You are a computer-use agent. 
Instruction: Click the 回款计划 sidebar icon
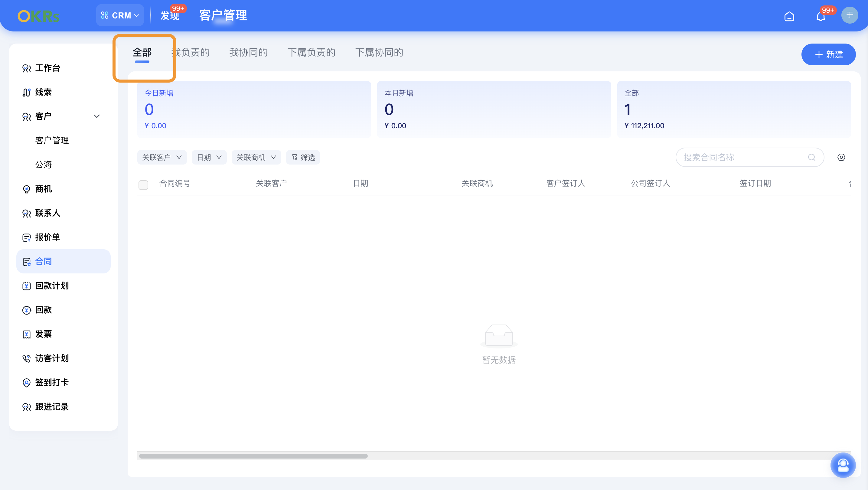(x=26, y=286)
